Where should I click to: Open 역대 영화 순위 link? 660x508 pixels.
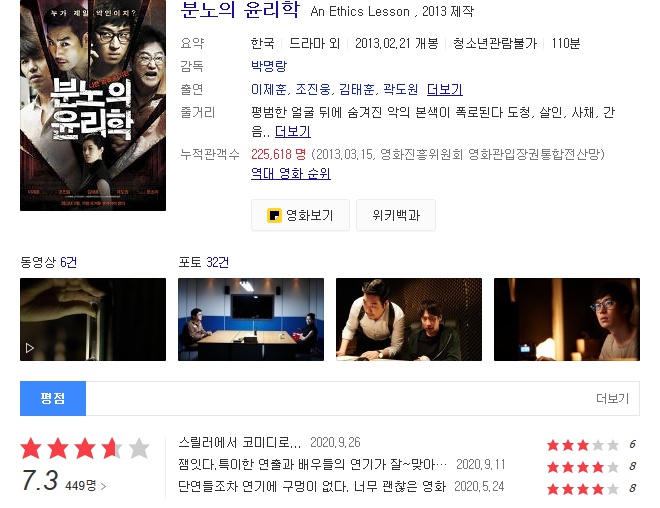[290, 173]
